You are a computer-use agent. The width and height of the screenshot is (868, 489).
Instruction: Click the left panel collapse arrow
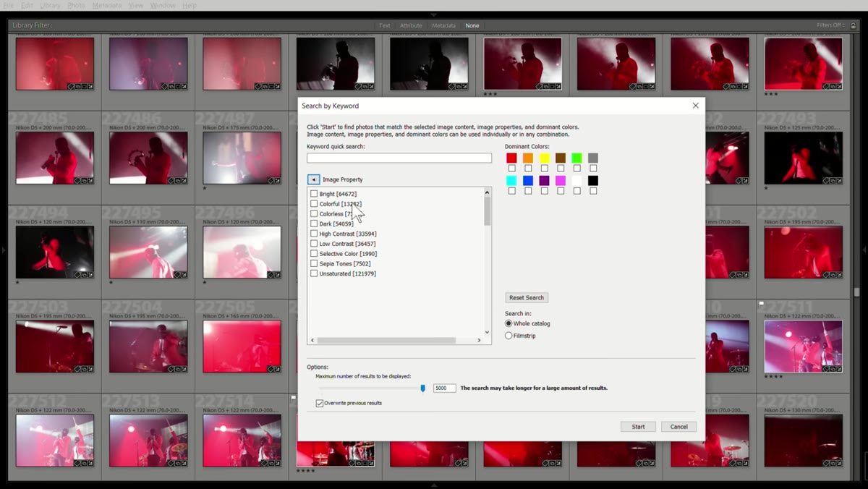[3, 250]
